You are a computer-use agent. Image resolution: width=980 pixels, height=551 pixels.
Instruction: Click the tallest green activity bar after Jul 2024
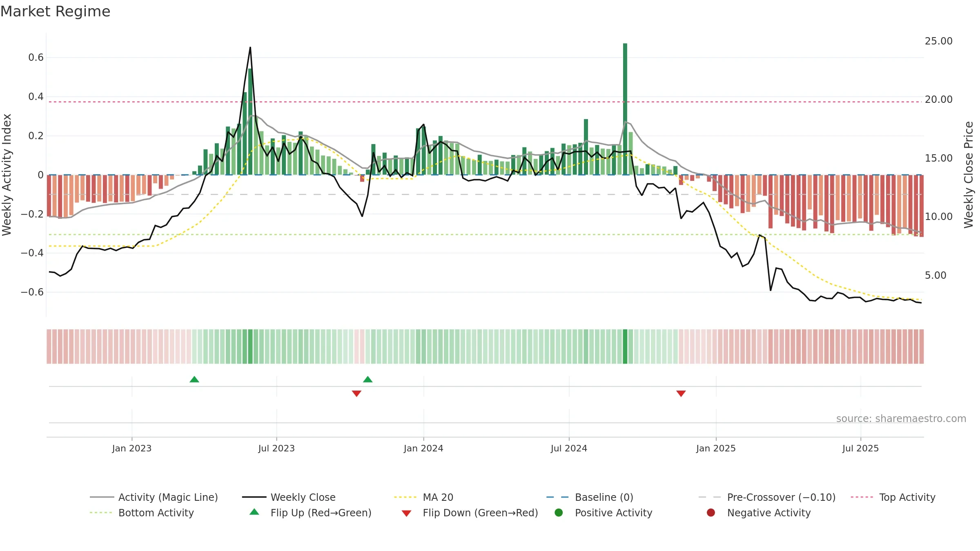[x=625, y=109]
